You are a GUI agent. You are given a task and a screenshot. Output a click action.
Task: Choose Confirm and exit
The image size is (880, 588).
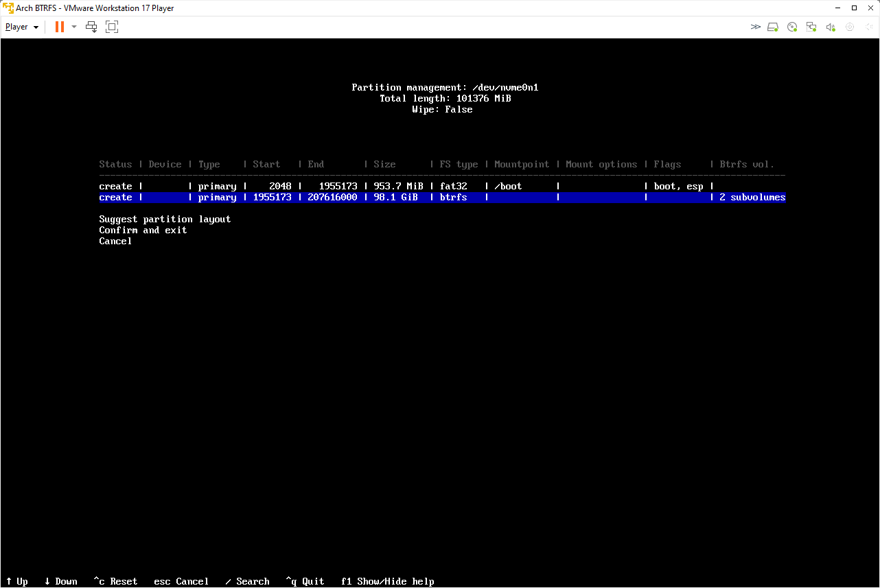(x=143, y=230)
